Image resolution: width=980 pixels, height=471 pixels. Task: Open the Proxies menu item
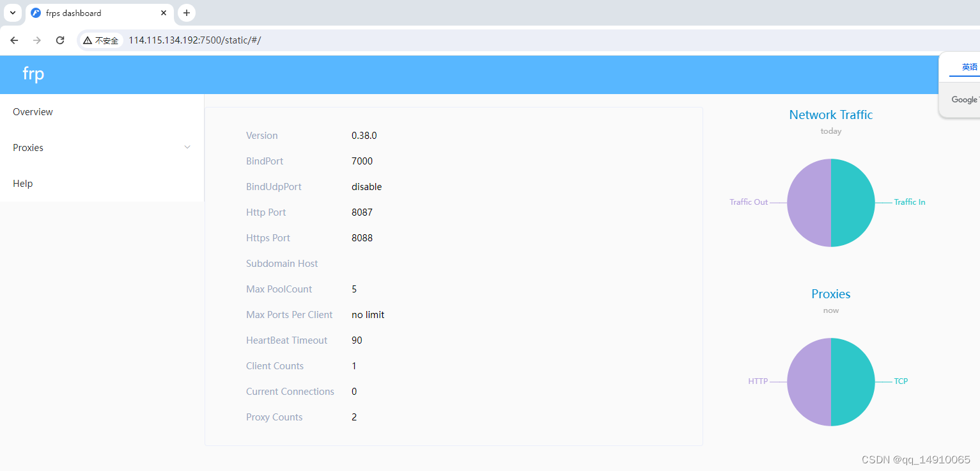102,148
